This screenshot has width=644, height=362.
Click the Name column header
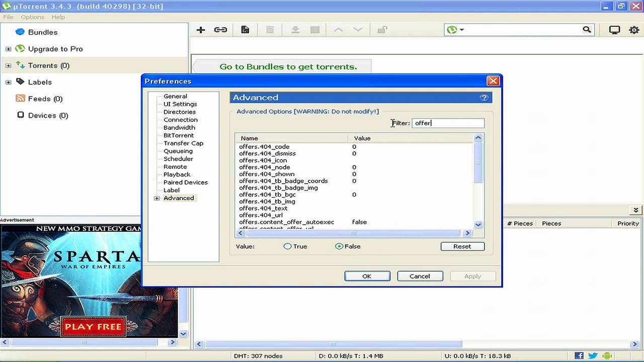291,138
